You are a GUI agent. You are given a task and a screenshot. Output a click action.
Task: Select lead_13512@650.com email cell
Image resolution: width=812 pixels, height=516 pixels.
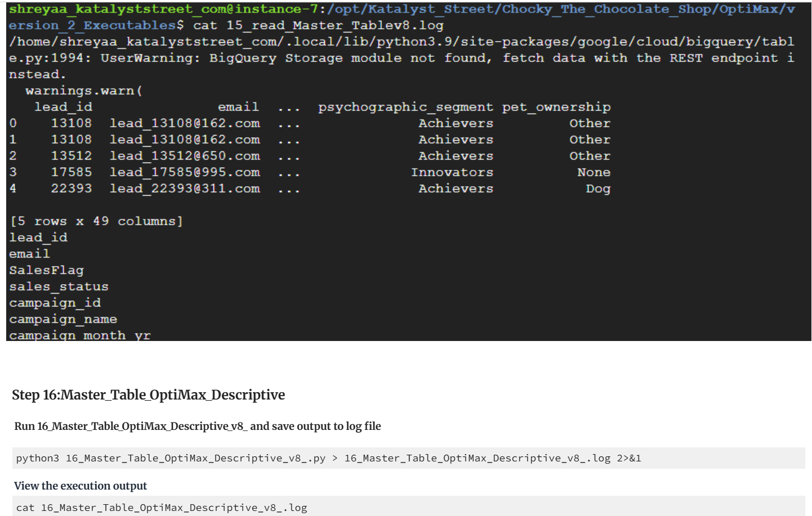(x=185, y=156)
